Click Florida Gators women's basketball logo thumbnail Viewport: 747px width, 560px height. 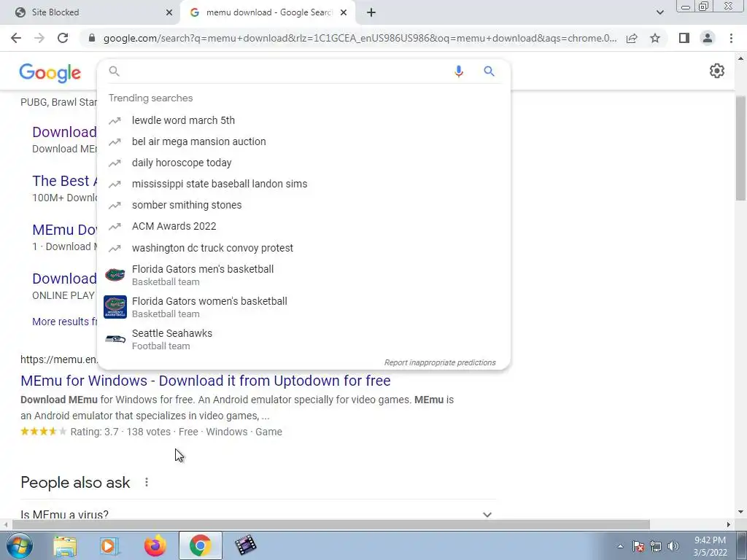[x=115, y=307]
